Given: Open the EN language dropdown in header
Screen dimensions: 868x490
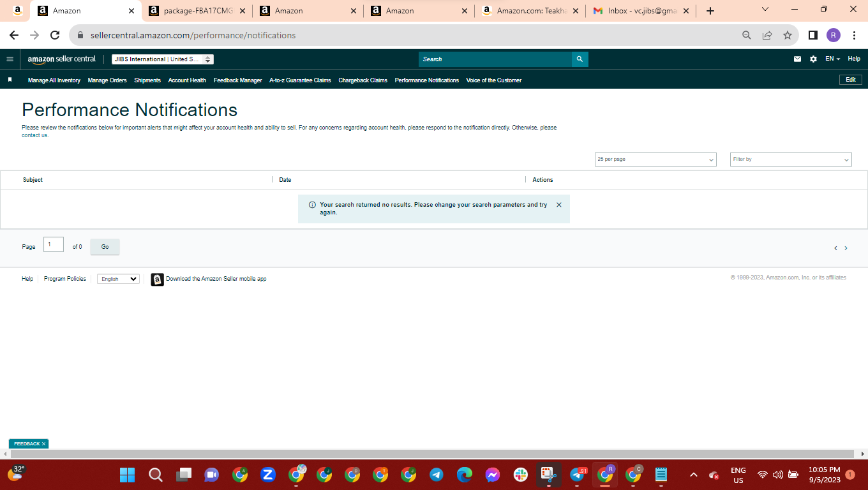Looking at the screenshot, I should point(832,59).
